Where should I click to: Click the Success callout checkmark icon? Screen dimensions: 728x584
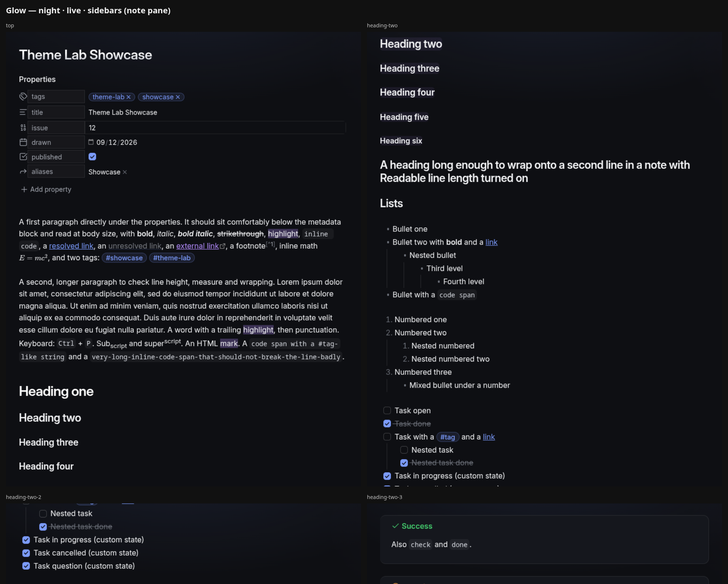point(395,526)
